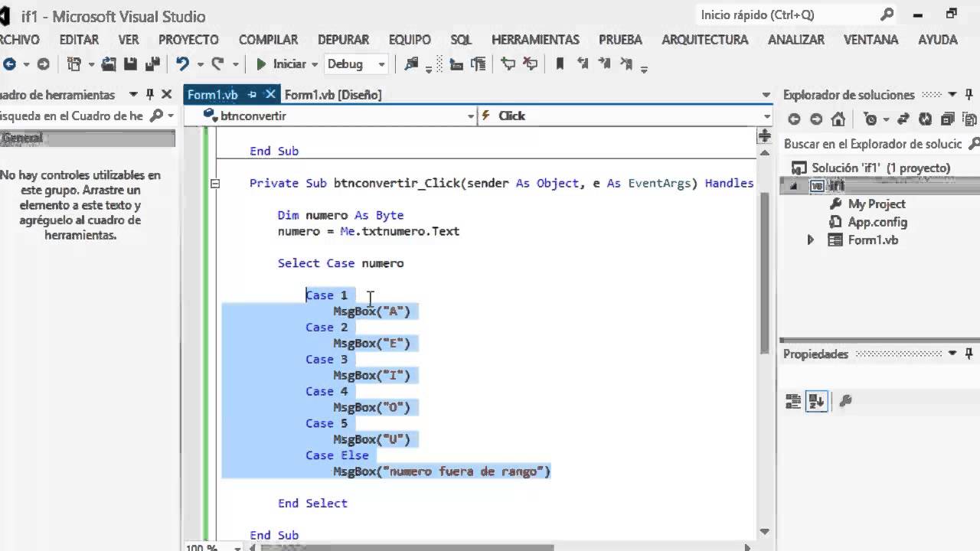Close the Form1.vb code tab
Image resolution: width=980 pixels, height=551 pixels.
coord(269,95)
